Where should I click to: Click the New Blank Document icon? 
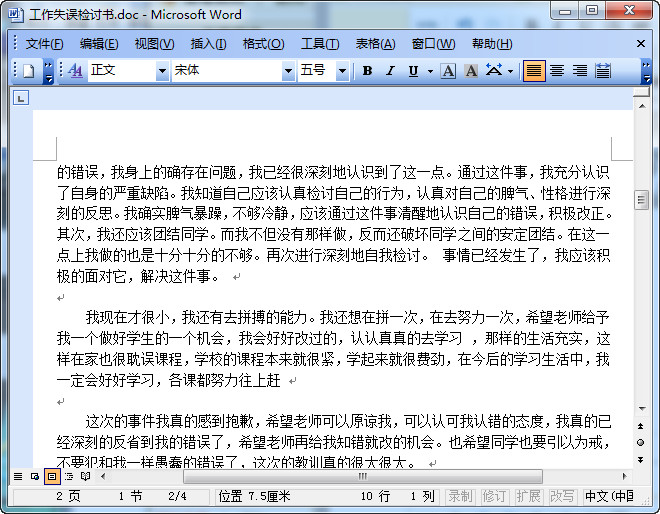[x=28, y=71]
